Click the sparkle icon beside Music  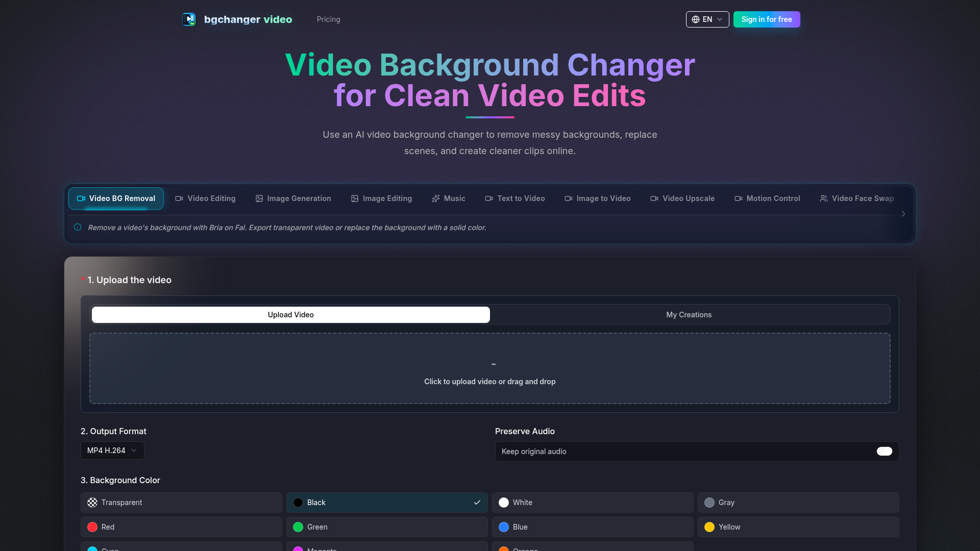click(x=436, y=198)
